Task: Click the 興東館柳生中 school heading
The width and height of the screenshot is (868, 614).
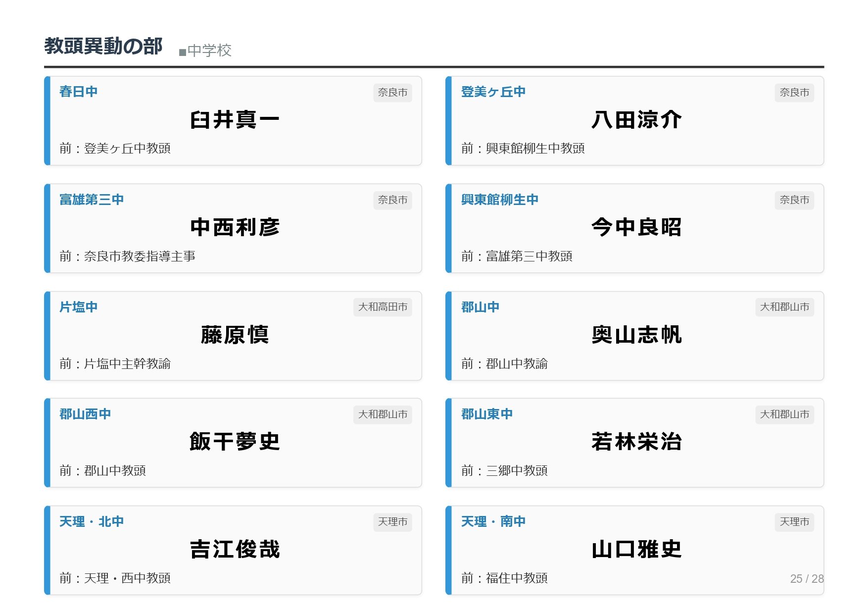Action: coord(499,200)
